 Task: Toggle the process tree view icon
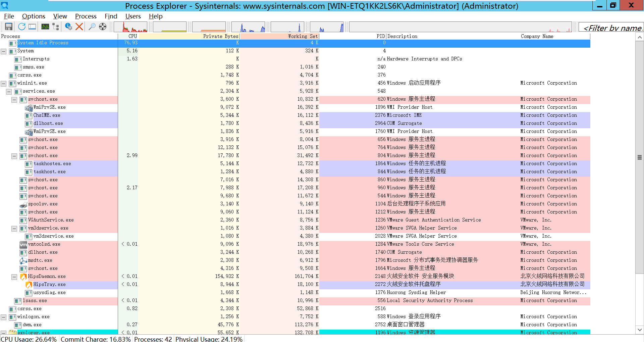tap(56, 27)
